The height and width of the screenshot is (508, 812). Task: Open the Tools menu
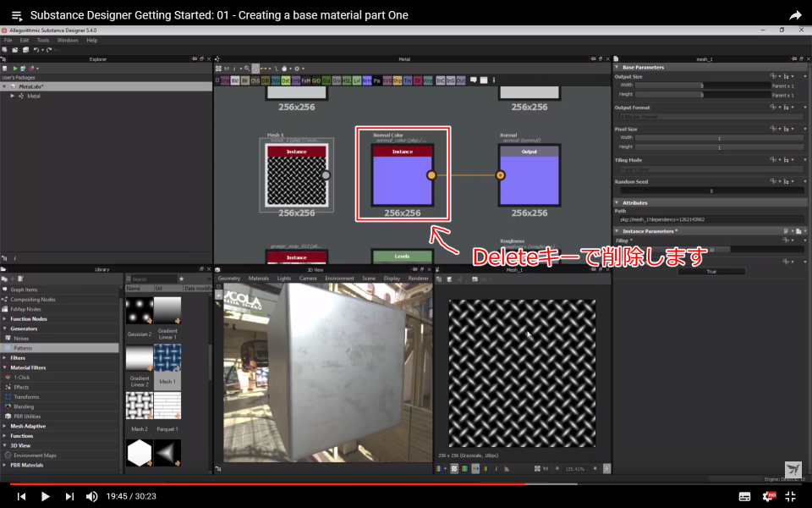(x=43, y=40)
